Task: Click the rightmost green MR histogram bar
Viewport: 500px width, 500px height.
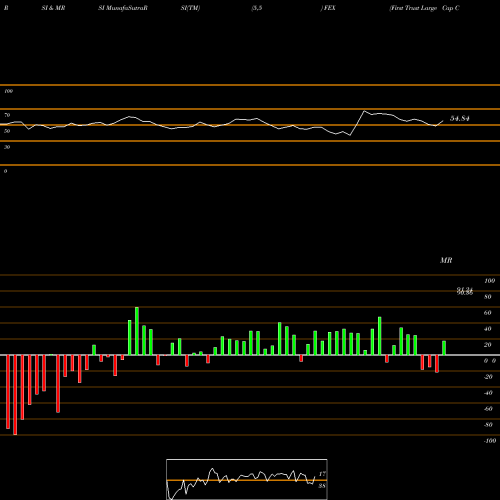Action: point(444,348)
